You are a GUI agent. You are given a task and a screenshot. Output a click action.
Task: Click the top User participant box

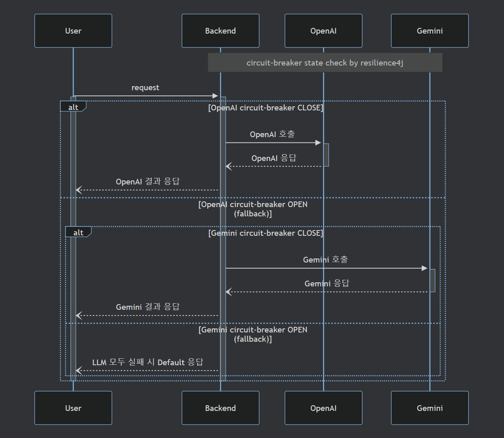[73, 31]
